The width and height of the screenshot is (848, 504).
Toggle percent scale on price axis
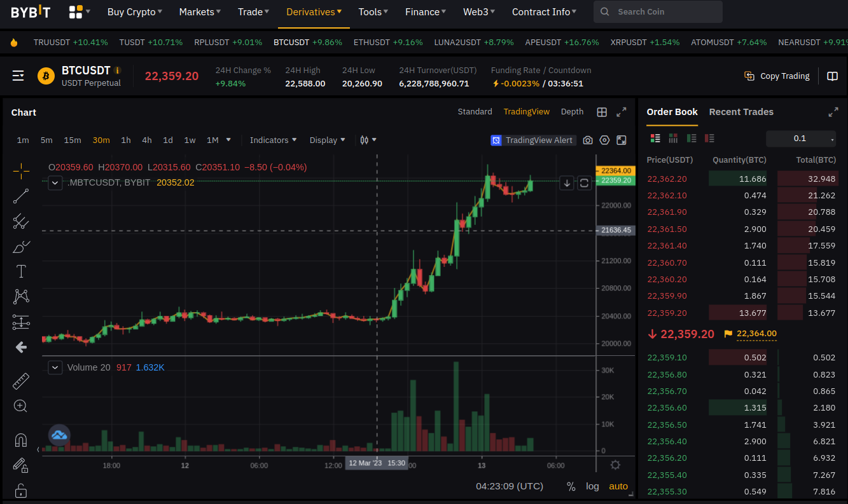pyautogui.click(x=571, y=486)
